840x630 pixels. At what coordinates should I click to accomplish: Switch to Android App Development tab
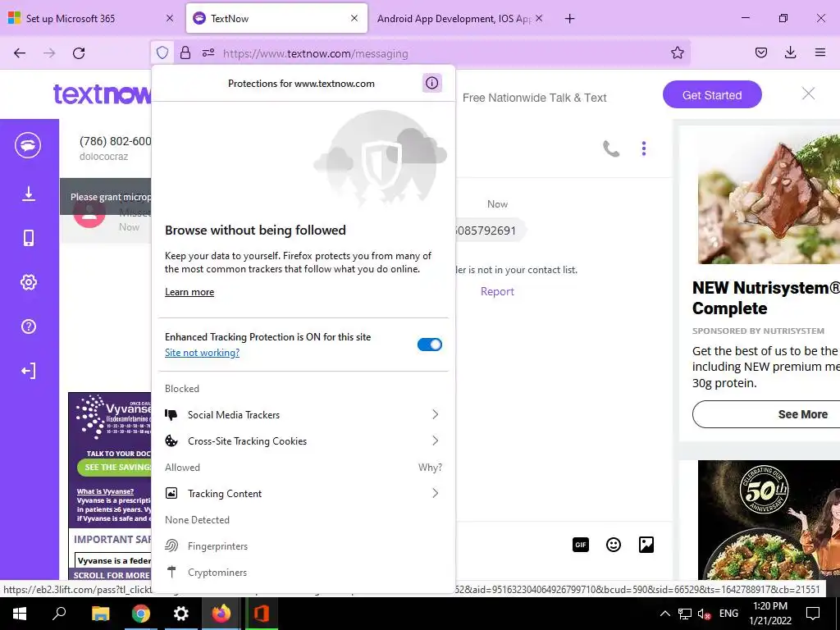point(460,18)
